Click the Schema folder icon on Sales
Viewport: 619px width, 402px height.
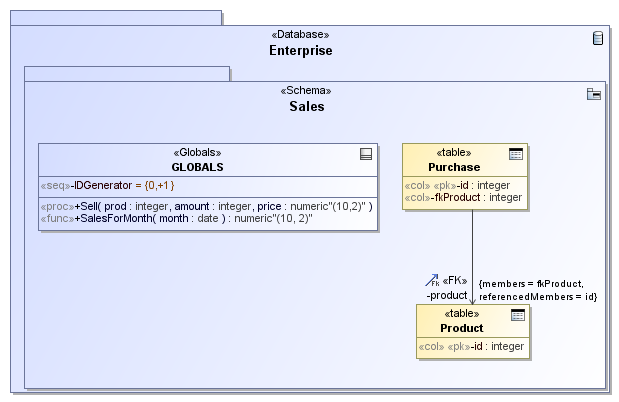coord(594,94)
